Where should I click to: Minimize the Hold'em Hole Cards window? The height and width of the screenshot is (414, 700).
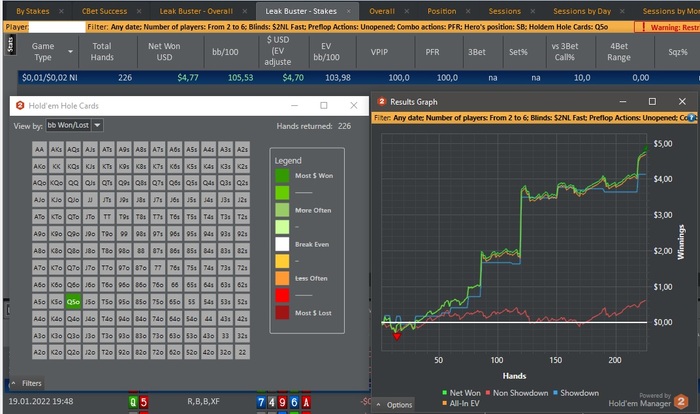tap(294, 105)
